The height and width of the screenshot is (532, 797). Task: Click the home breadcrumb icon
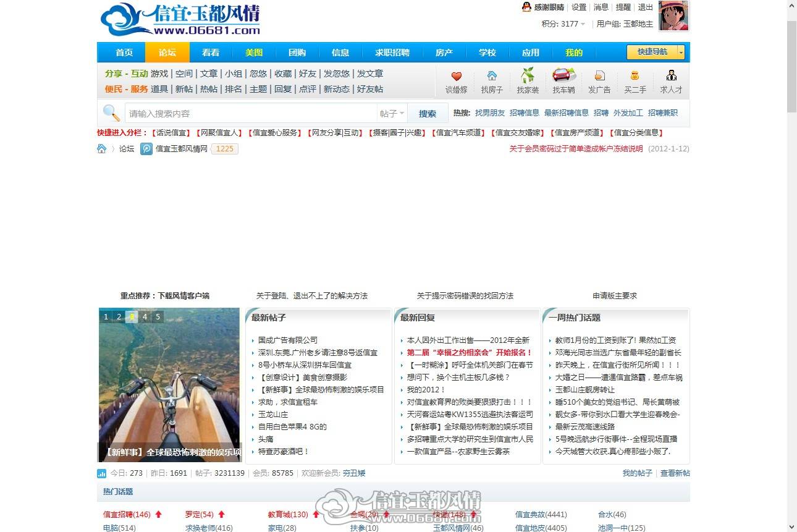[102, 148]
